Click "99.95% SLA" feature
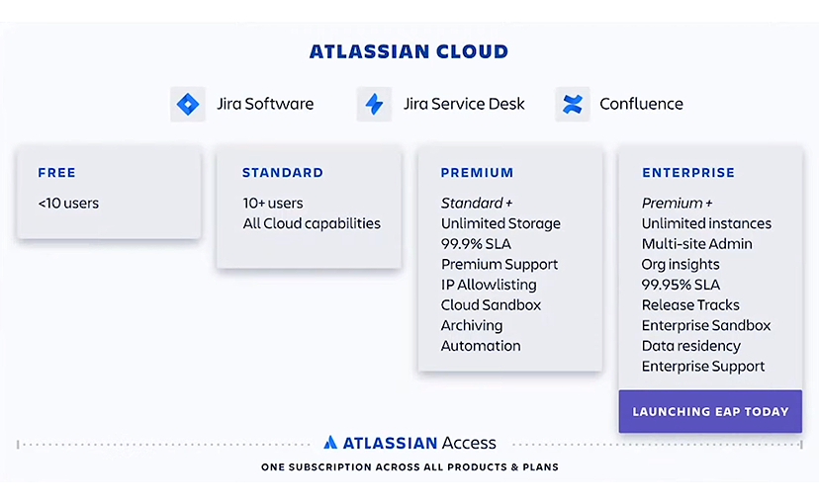The height and width of the screenshot is (504, 819). 682,285
